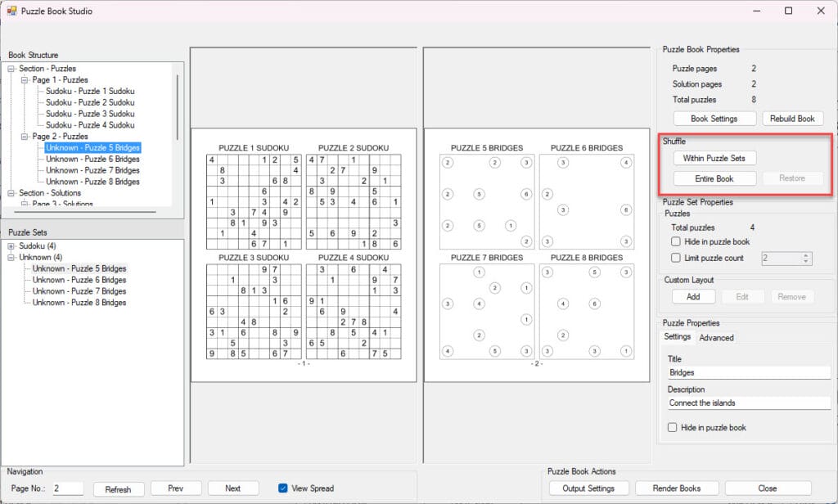Toggle the Limit puzzle count checkbox
The height and width of the screenshot is (504, 838).
pos(675,258)
